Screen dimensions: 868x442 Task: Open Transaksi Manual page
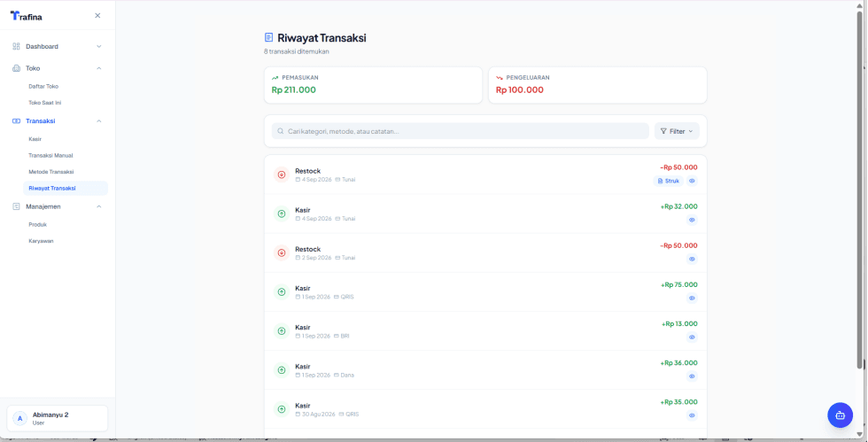tap(50, 156)
